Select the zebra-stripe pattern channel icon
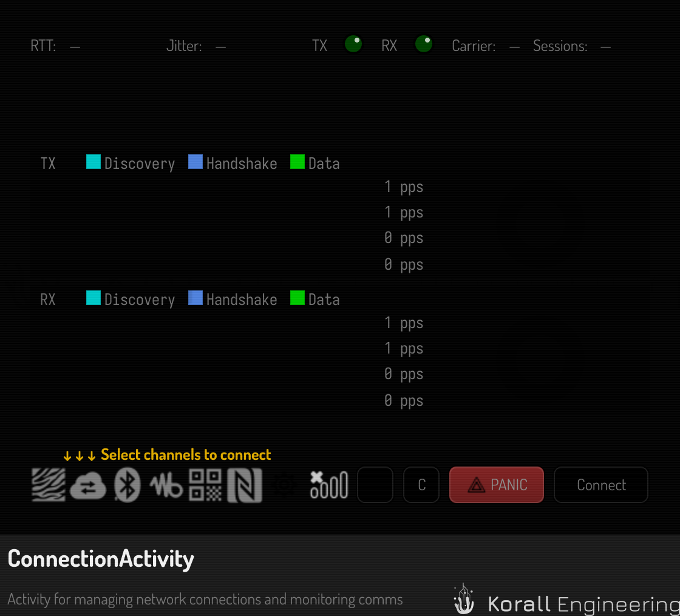This screenshot has width=680, height=616. click(x=49, y=485)
